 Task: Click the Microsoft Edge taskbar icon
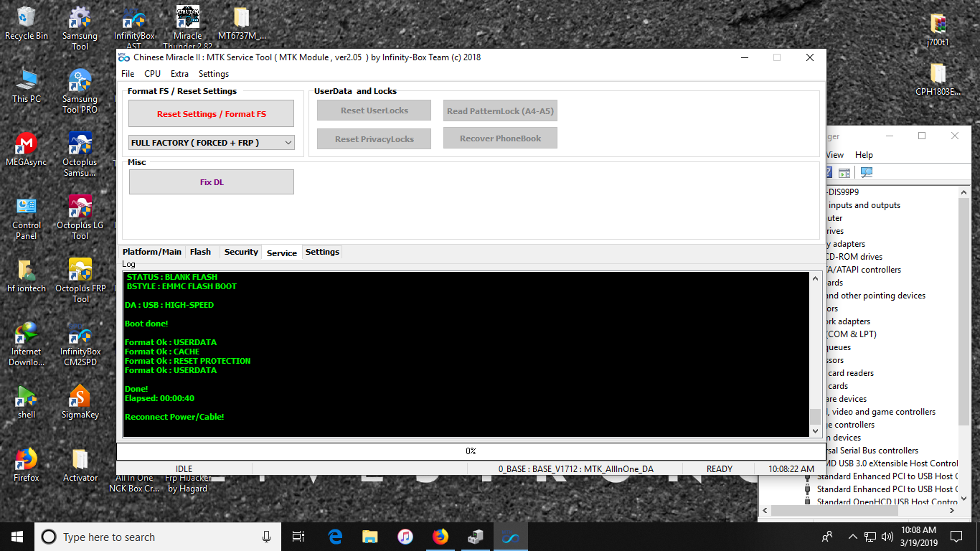335,537
